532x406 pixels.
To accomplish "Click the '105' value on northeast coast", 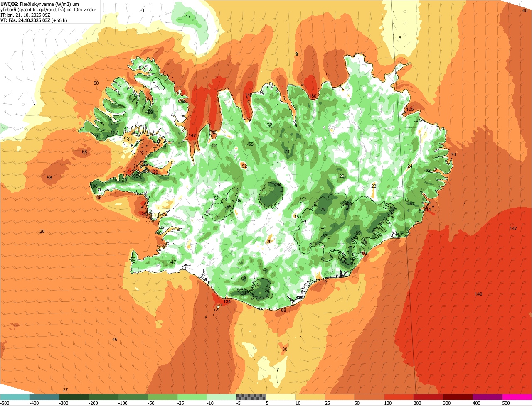I will 410,109.
